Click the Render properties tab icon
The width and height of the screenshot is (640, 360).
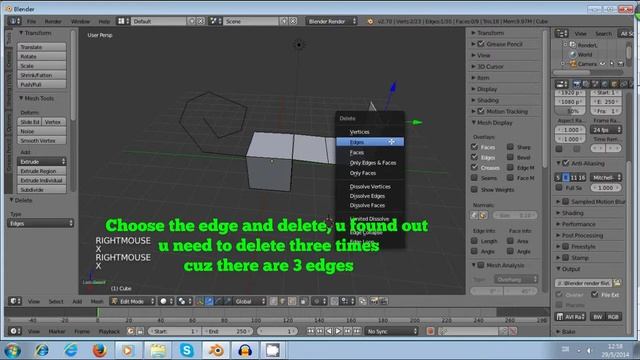coord(576,84)
